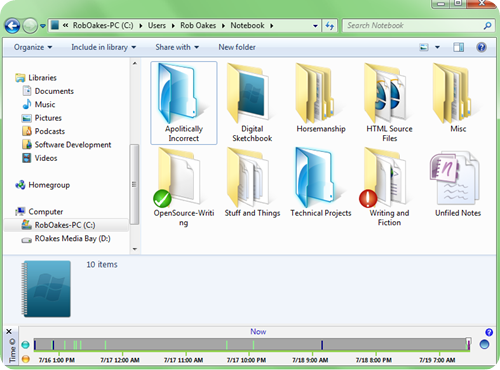Expand the arrow after Rob Oakes in path
Viewport: 500px width, 370px height.
pyautogui.click(x=223, y=26)
